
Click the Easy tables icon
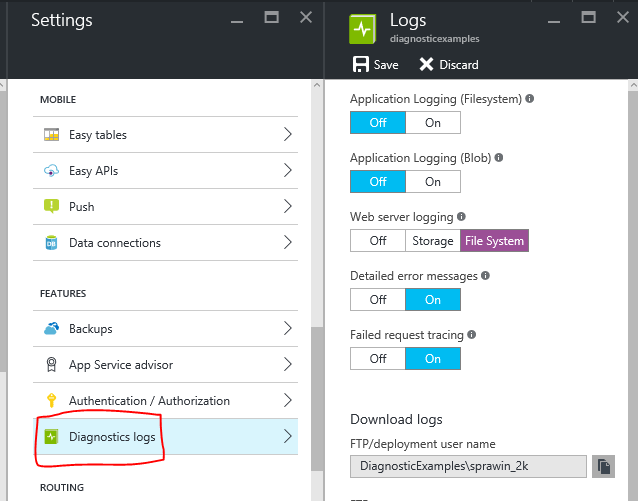click(x=51, y=135)
